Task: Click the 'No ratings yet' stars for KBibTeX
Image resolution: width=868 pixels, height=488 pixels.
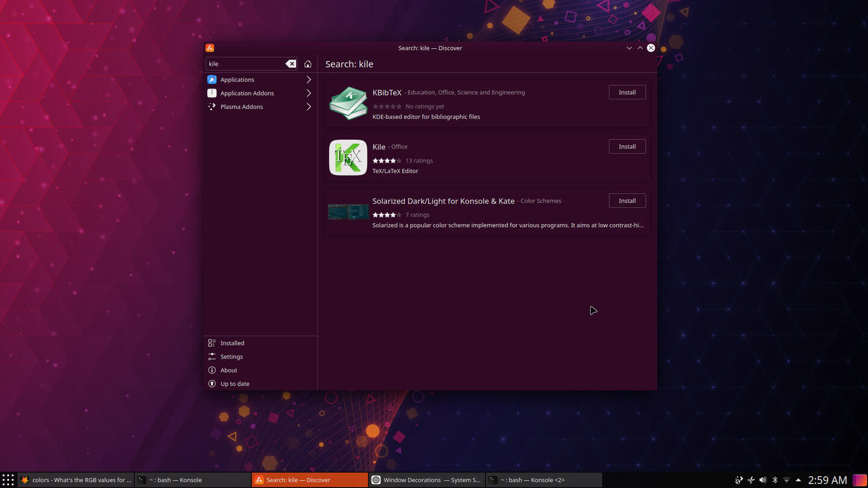Action: tap(387, 107)
